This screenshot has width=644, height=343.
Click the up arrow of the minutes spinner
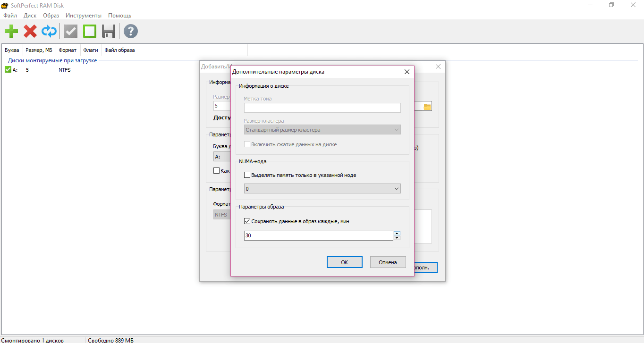point(397,233)
